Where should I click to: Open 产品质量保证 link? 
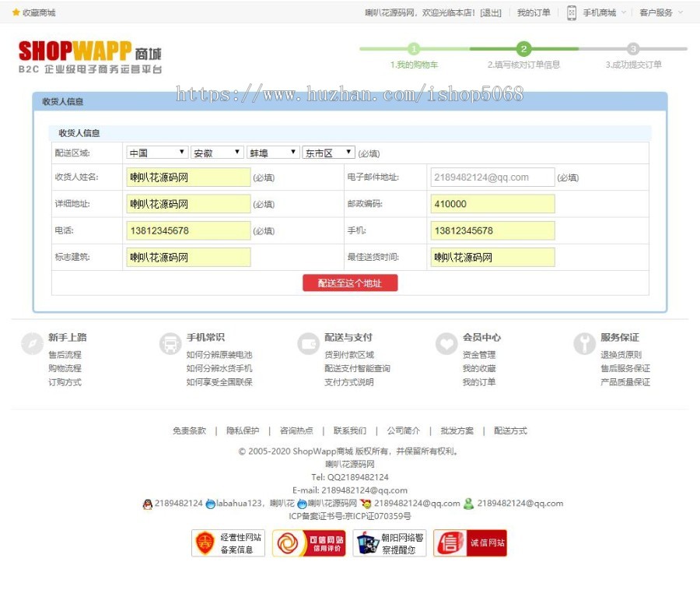coord(625,382)
